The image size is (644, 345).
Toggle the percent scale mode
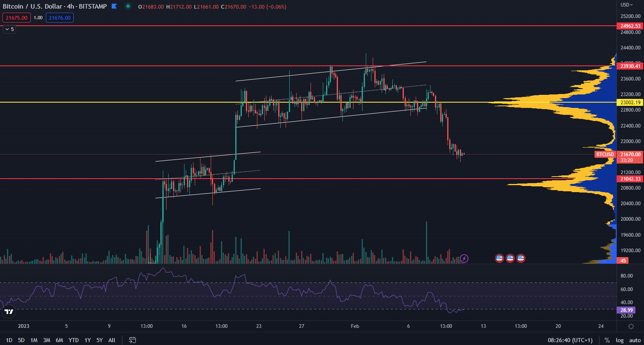tap(607, 340)
